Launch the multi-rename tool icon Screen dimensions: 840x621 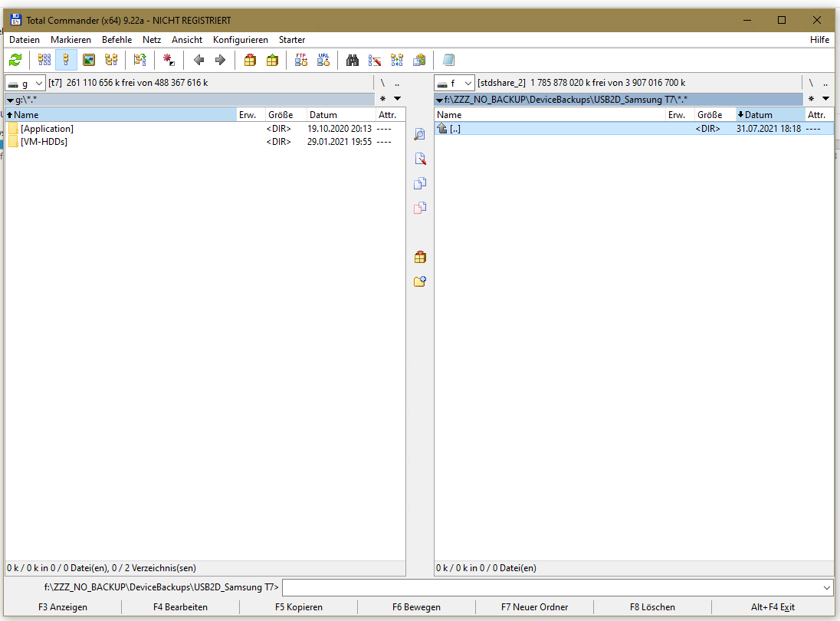[x=375, y=60]
